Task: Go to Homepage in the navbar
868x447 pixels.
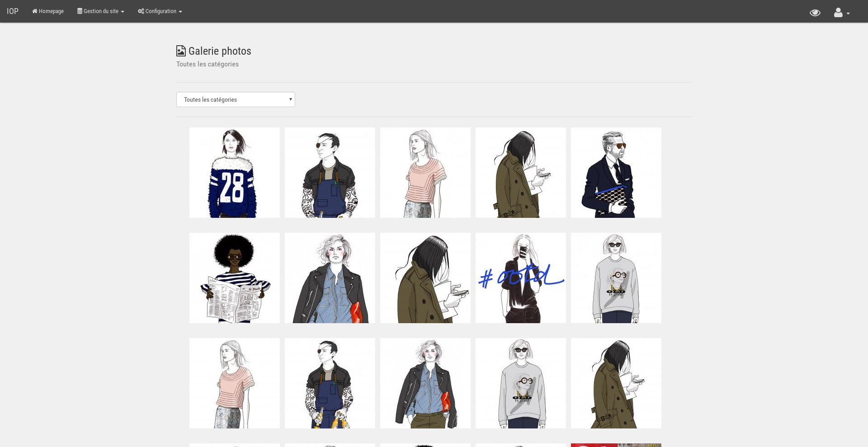Action: coord(48,11)
